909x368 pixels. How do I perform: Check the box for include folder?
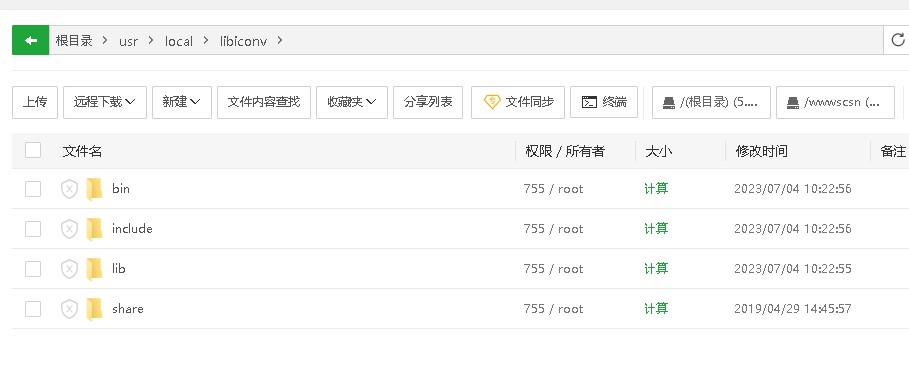[33, 229]
